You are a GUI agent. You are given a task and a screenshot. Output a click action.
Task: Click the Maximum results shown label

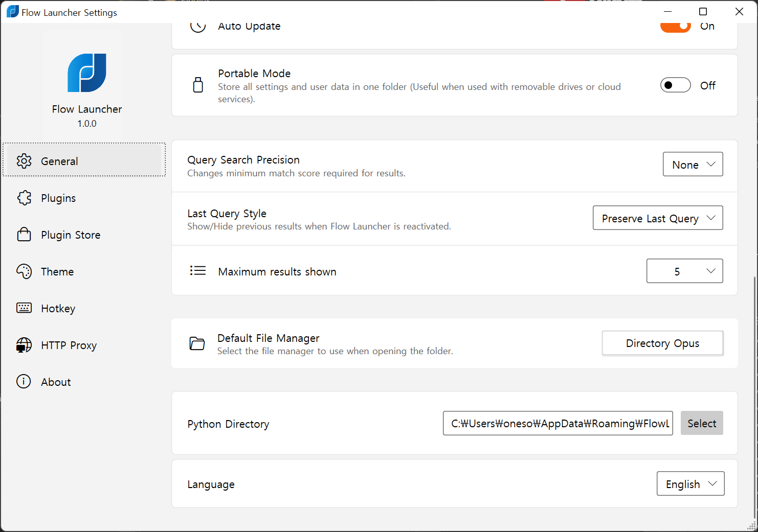click(x=277, y=272)
